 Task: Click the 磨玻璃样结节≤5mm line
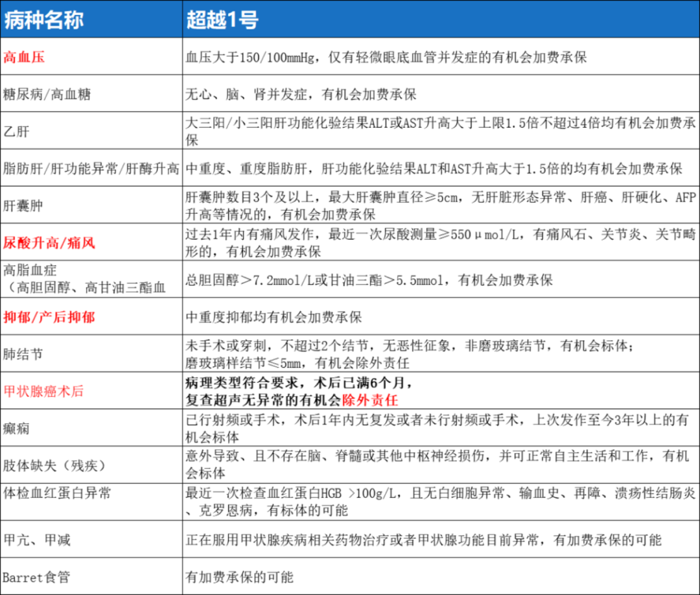(297, 363)
